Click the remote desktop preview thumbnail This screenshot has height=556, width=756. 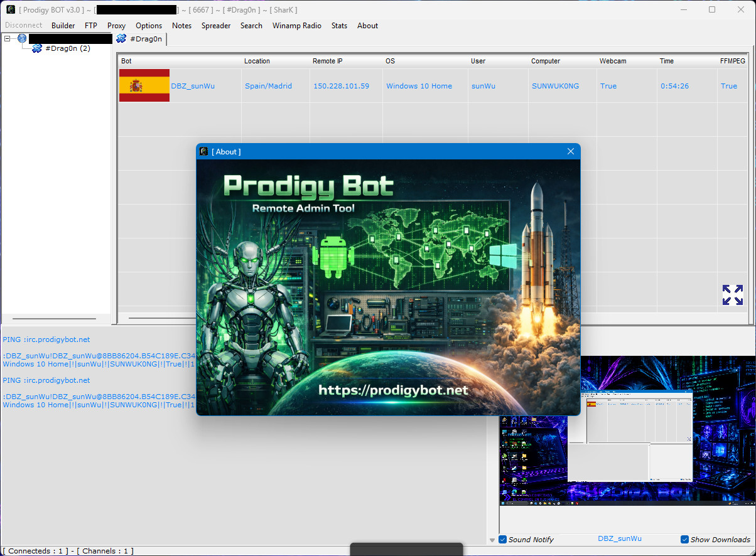pos(628,430)
